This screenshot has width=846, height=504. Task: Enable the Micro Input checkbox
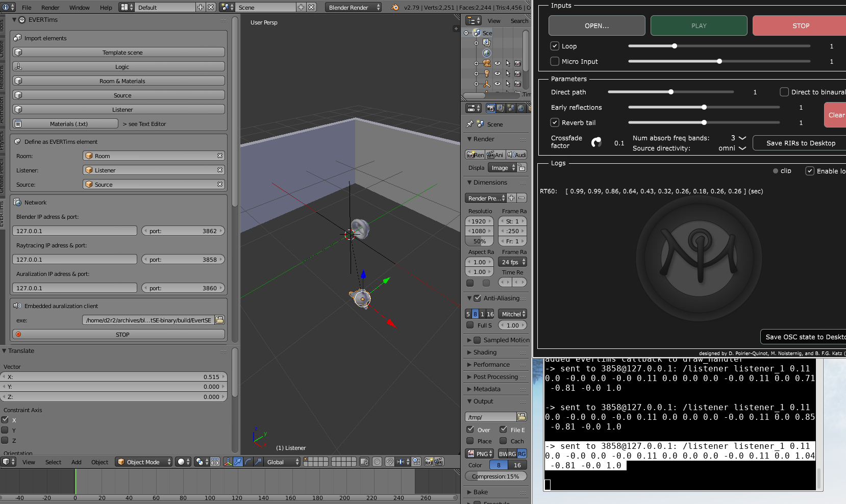tap(555, 61)
